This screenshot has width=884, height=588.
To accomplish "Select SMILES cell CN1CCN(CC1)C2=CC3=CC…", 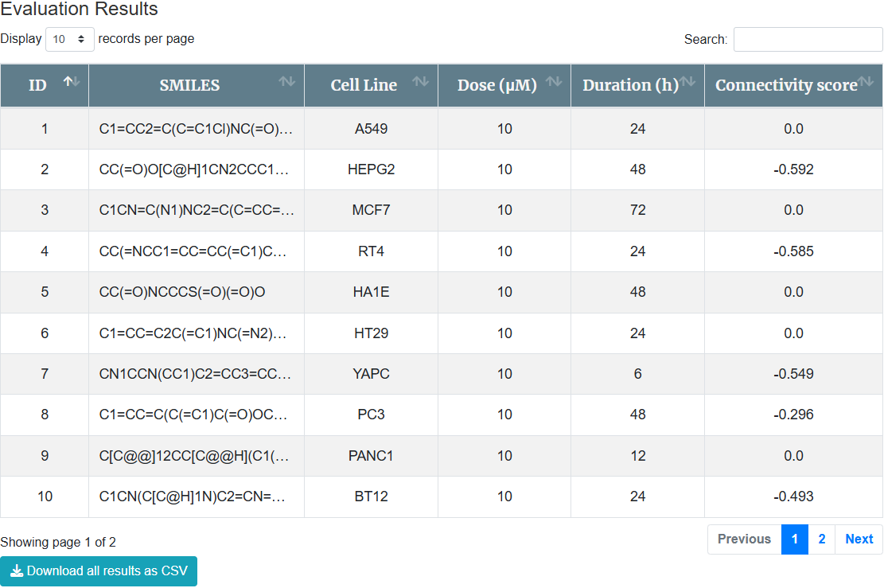I will [195, 374].
